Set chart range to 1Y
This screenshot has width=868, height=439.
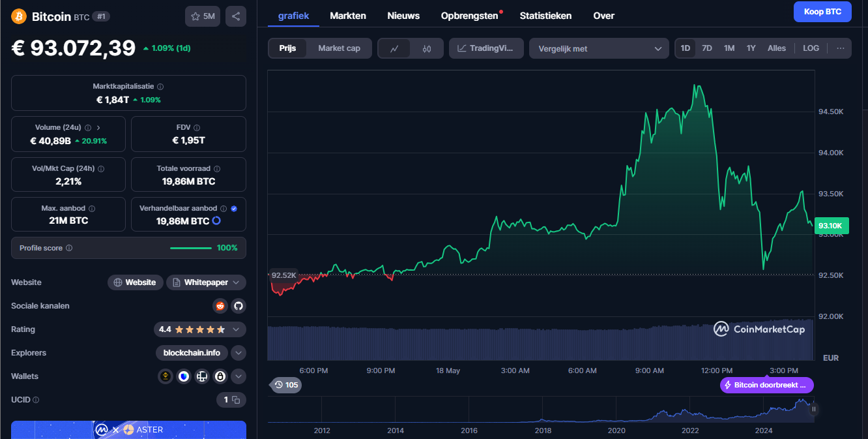point(751,48)
